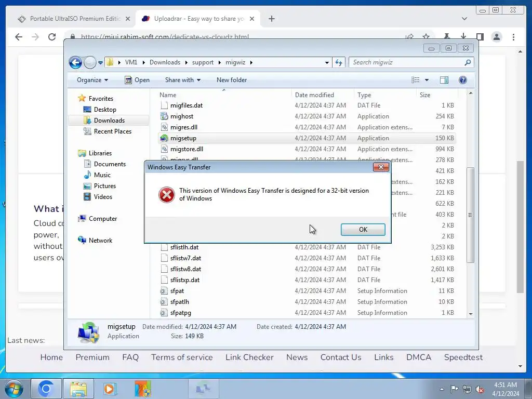Select the sflistxp.dat file

point(185,280)
